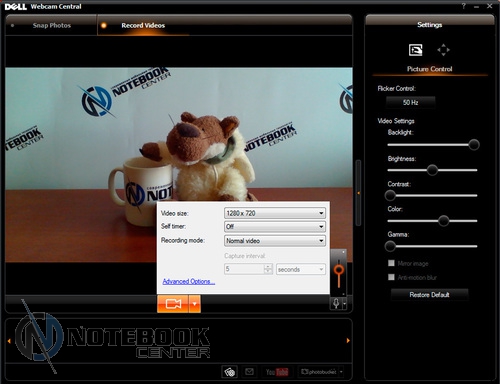Switch to the Snap Photos tab
The width and height of the screenshot is (500, 384).
coord(51,25)
